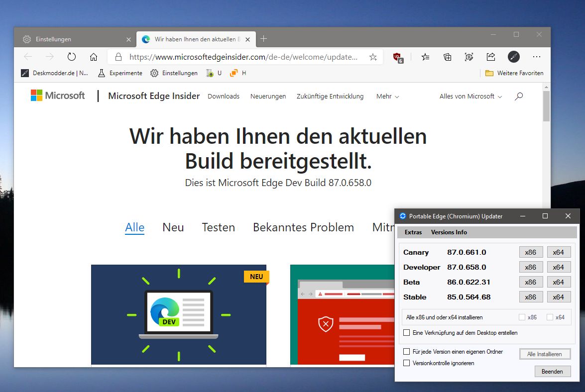Screen dimensions: 585x392
Task: Download Developer x64 build
Action: [x=559, y=267]
